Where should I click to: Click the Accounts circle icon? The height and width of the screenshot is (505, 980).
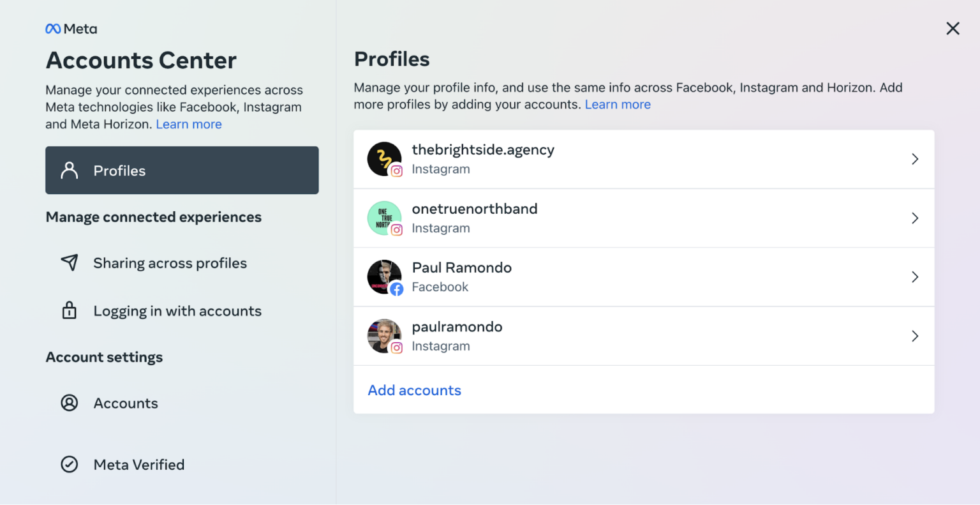pos(69,403)
